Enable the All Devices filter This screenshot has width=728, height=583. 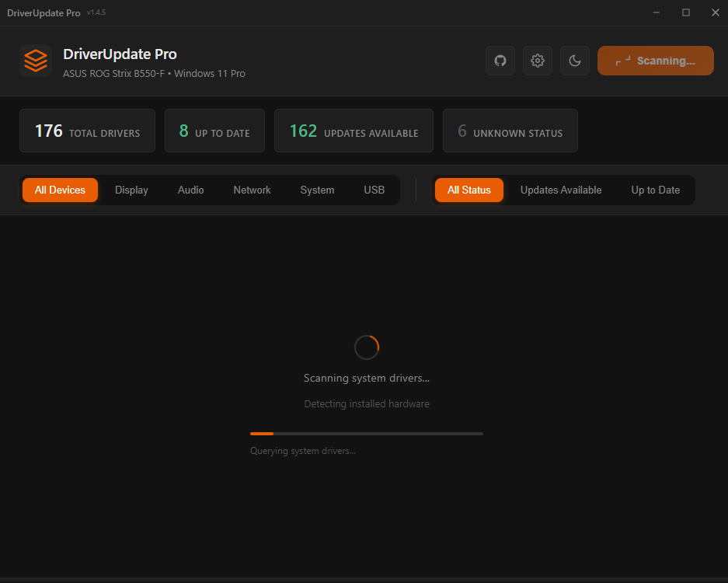point(60,190)
